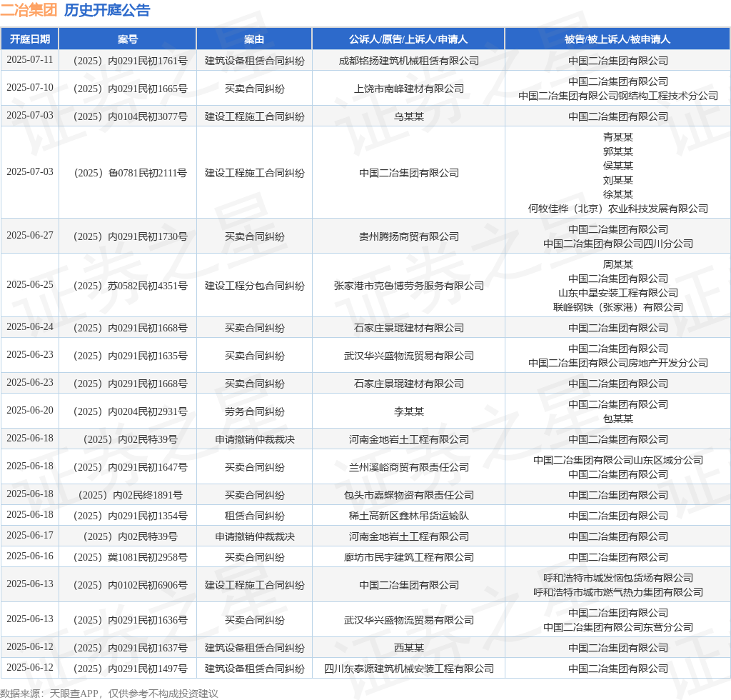Click plaintiff 成都铭扬建筑机械租赁有限公司
731x700 pixels.
click(x=409, y=61)
